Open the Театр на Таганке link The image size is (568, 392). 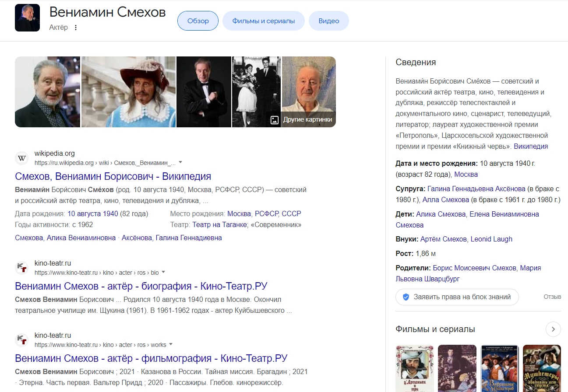point(220,225)
